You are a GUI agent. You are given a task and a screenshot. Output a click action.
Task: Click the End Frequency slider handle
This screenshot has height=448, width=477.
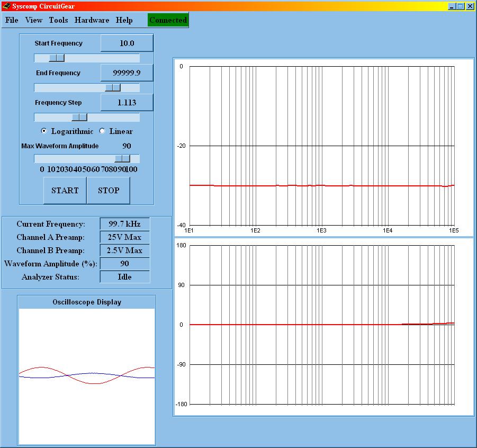click(112, 87)
